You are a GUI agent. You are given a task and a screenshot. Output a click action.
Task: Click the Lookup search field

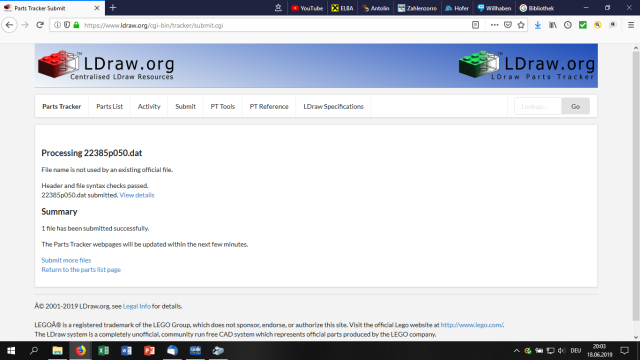[x=538, y=106]
